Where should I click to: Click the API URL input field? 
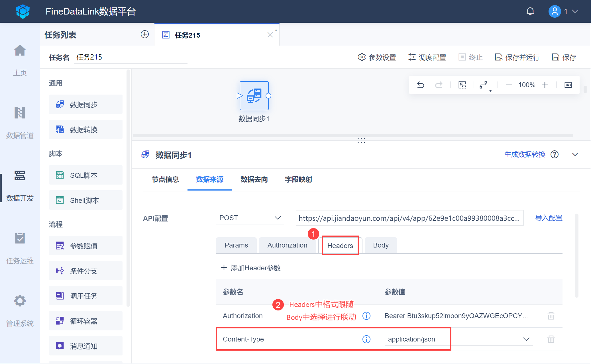tap(409, 218)
